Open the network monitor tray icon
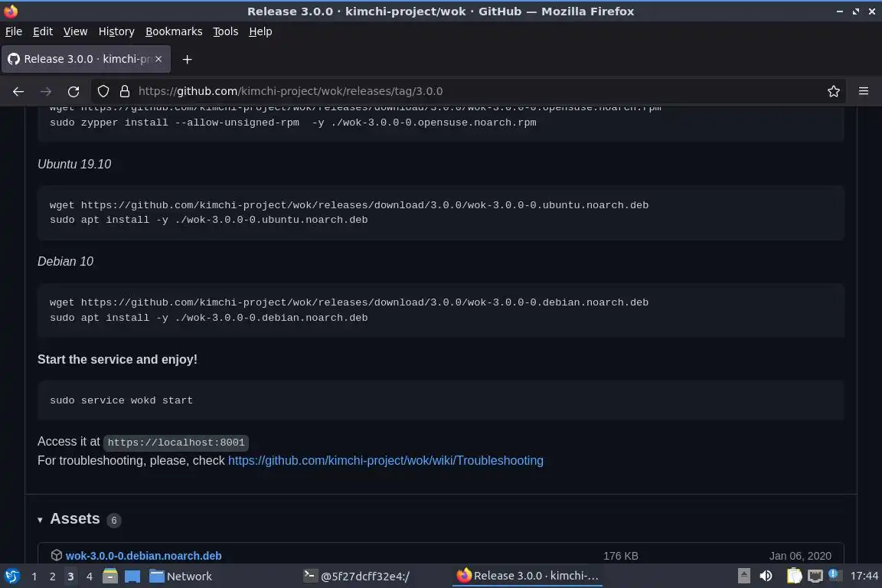This screenshot has width=882, height=588. pos(815,576)
